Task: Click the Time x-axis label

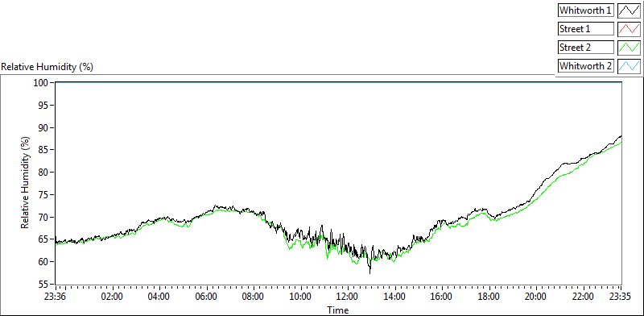Action: pos(338,310)
